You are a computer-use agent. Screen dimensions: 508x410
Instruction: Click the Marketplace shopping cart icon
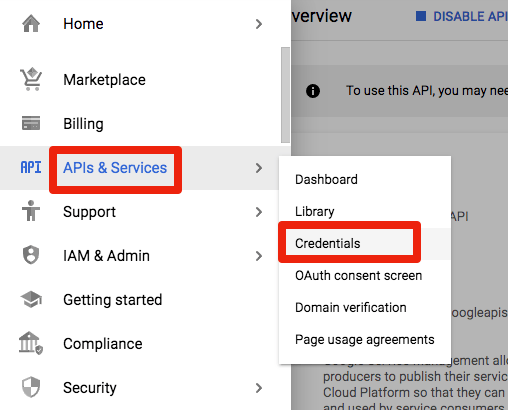[31, 79]
